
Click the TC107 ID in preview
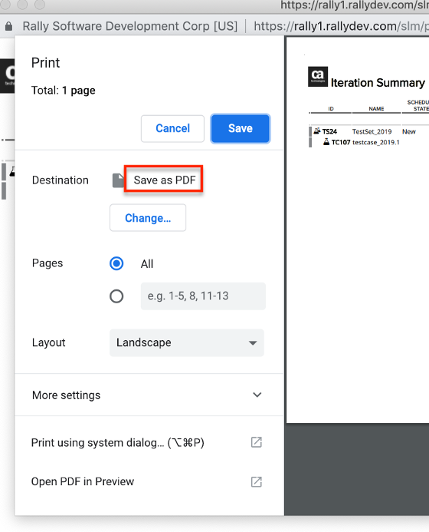341,142
